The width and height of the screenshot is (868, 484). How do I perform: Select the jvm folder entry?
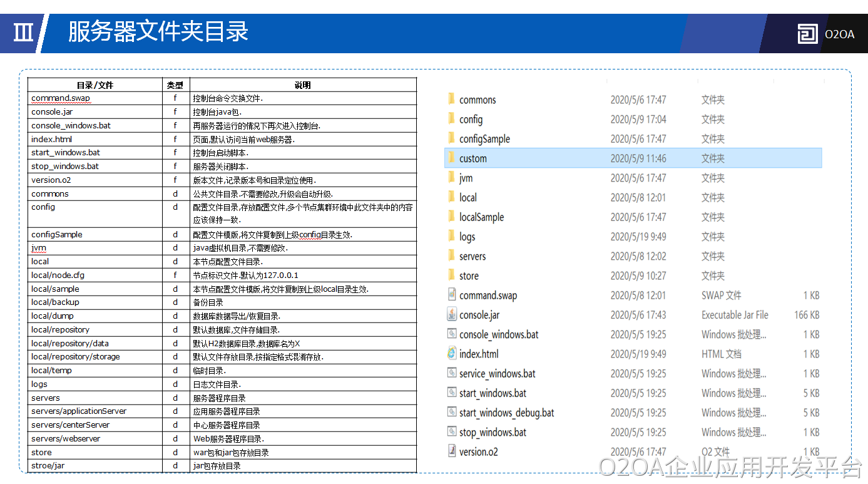466,178
